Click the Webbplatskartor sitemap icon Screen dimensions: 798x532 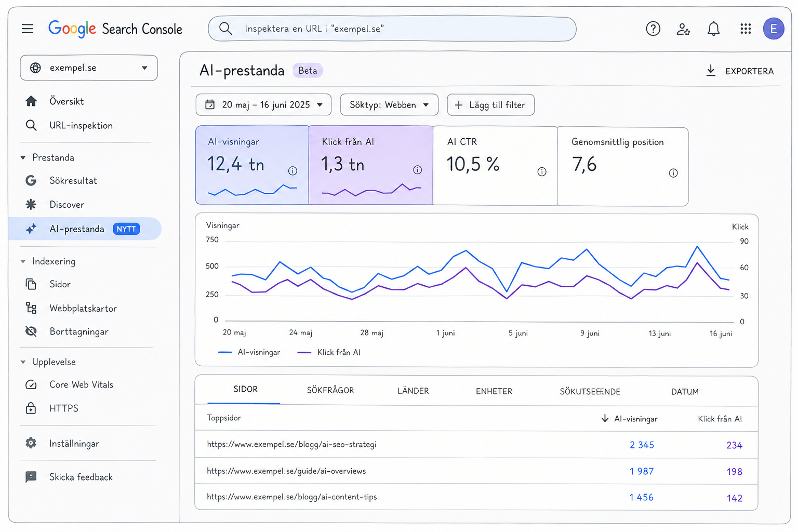[31, 308]
